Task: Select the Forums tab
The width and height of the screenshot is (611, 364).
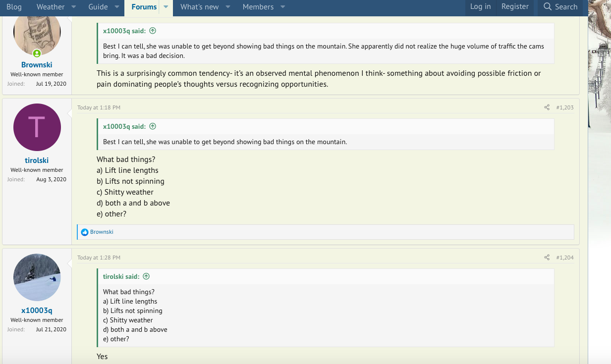Action: [144, 7]
